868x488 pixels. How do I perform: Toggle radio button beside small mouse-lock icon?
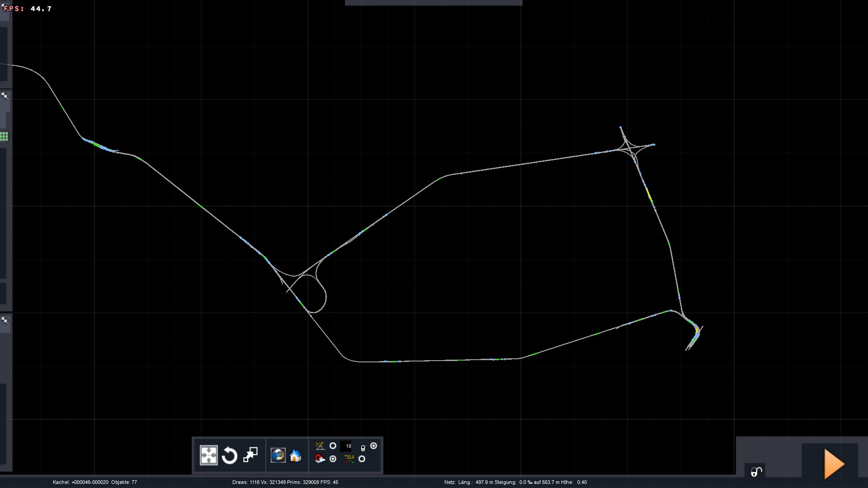tap(373, 446)
